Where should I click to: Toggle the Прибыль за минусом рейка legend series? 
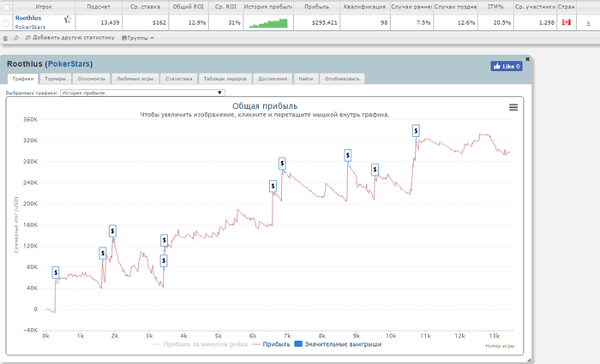(x=201, y=344)
